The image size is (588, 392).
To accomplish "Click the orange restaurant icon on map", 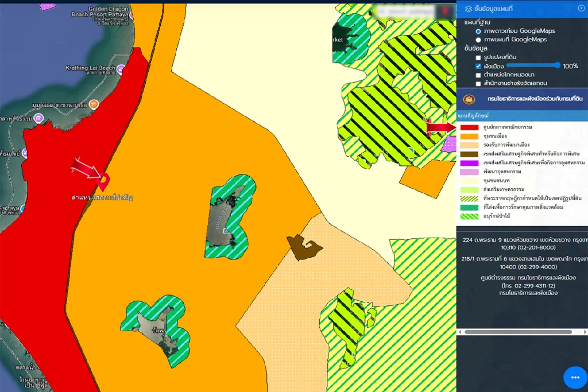I will click(95, 104).
